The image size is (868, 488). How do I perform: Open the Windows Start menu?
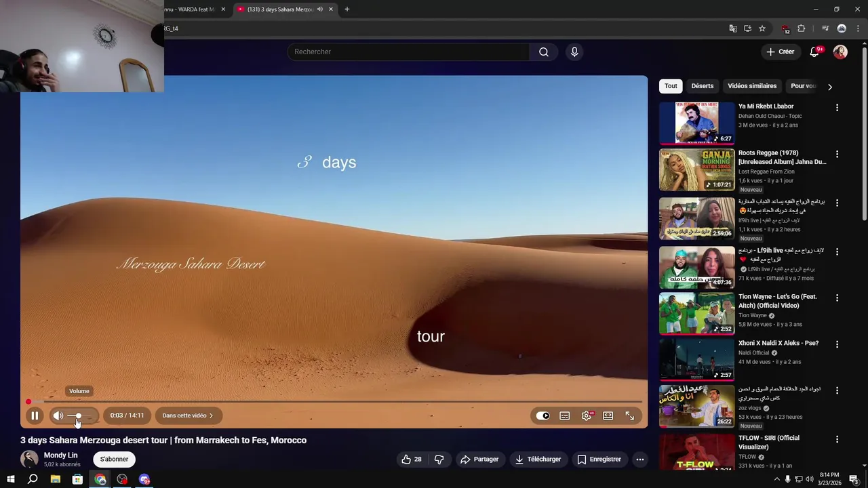coord(11,479)
